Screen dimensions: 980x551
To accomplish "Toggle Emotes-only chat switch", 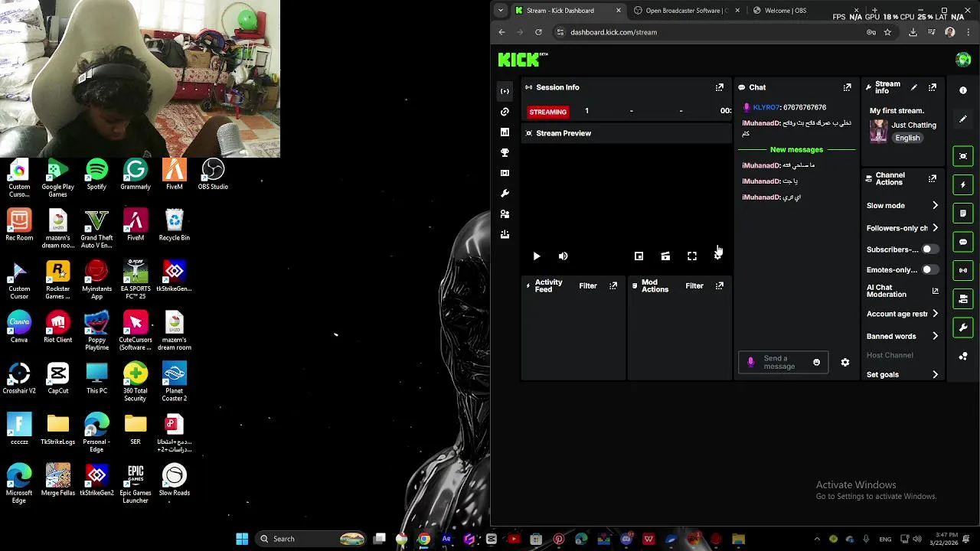I will coord(929,270).
